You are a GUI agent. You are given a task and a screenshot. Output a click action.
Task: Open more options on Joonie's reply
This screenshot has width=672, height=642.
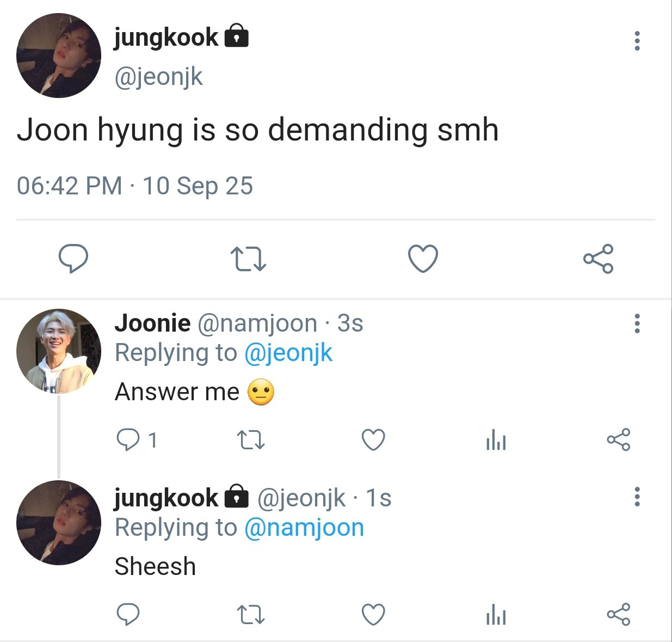637,323
